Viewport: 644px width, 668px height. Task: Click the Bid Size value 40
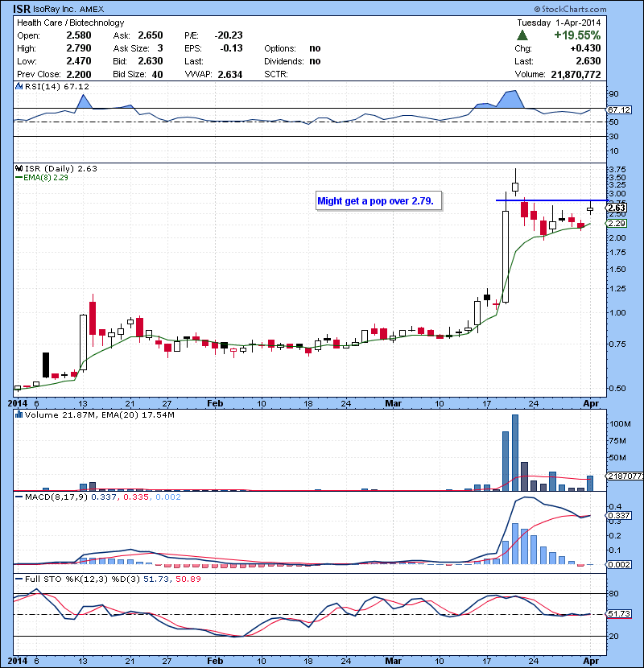coord(157,75)
